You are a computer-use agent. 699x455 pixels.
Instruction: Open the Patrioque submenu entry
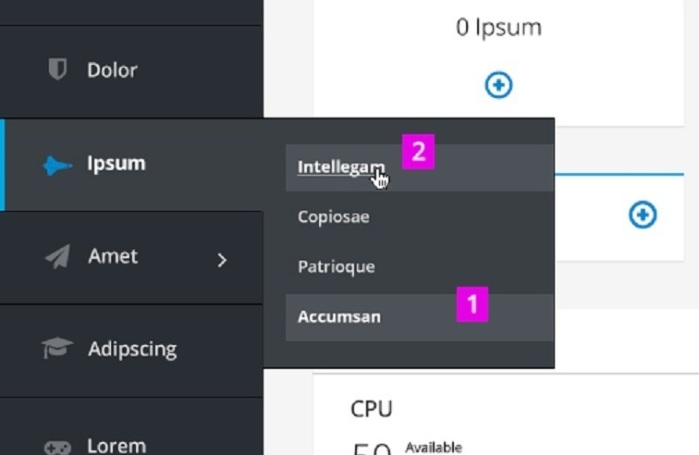click(x=336, y=267)
